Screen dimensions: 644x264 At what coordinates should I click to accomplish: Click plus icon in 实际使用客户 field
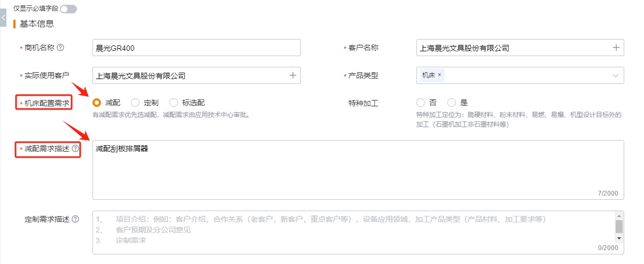[x=293, y=75]
